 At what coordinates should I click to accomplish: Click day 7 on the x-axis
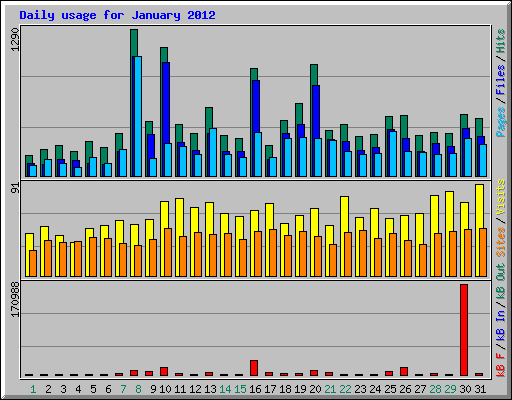tap(123, 389)
